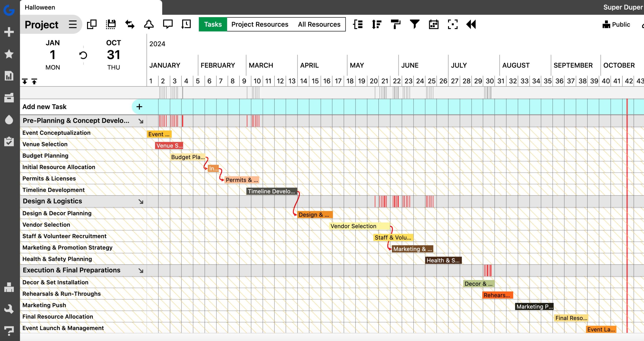Click the Budget Pla... Gantt bar
The image size is (644, 341).
[188, 157]
